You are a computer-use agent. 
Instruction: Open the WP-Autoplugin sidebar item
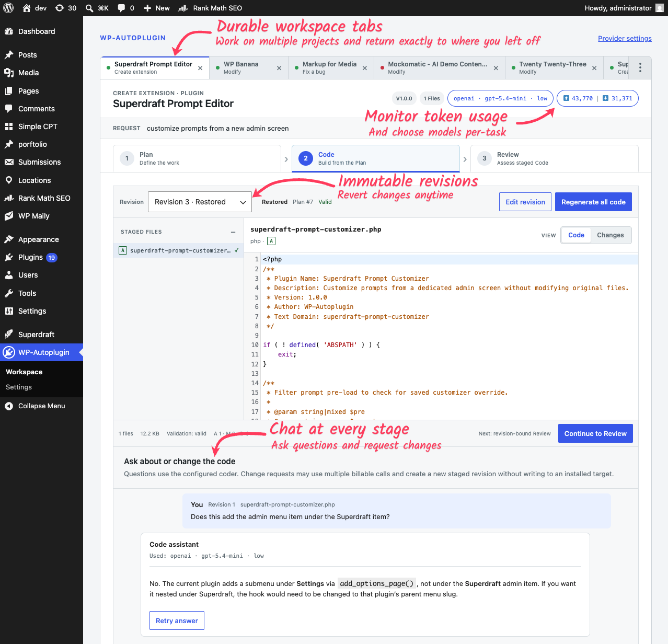[41, 352]
